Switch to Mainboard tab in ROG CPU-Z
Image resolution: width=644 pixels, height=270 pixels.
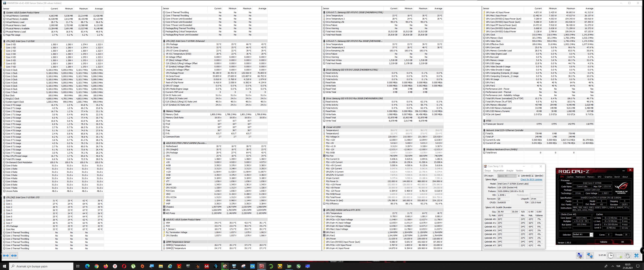pyautogui.click(x=580, y=177)
